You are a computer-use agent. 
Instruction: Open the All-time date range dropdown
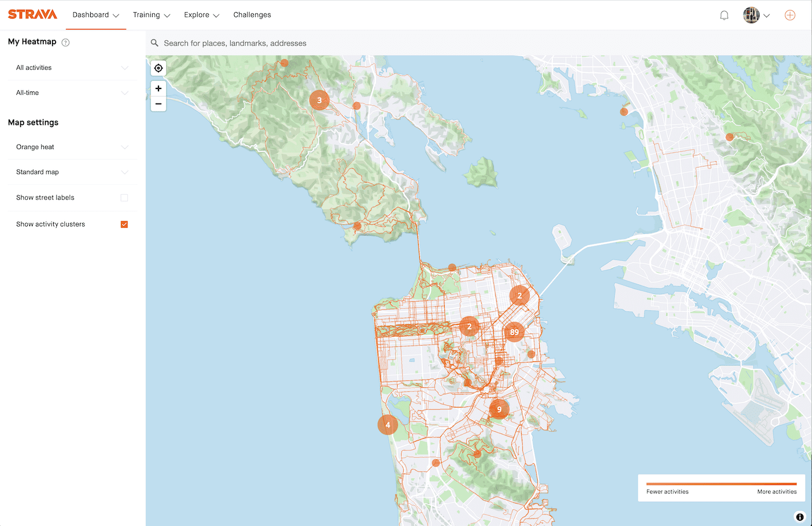pyautogui.click(x=72, y=92)
